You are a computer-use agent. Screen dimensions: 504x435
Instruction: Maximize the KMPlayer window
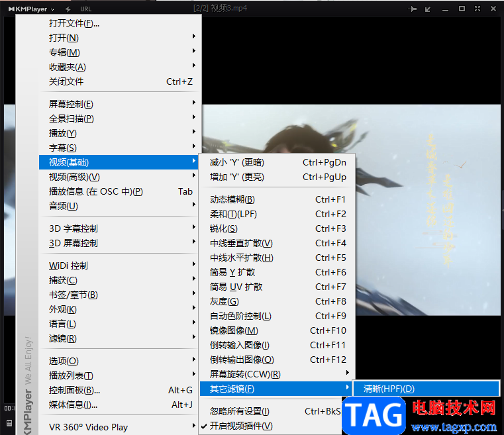[x=462, y=9]
